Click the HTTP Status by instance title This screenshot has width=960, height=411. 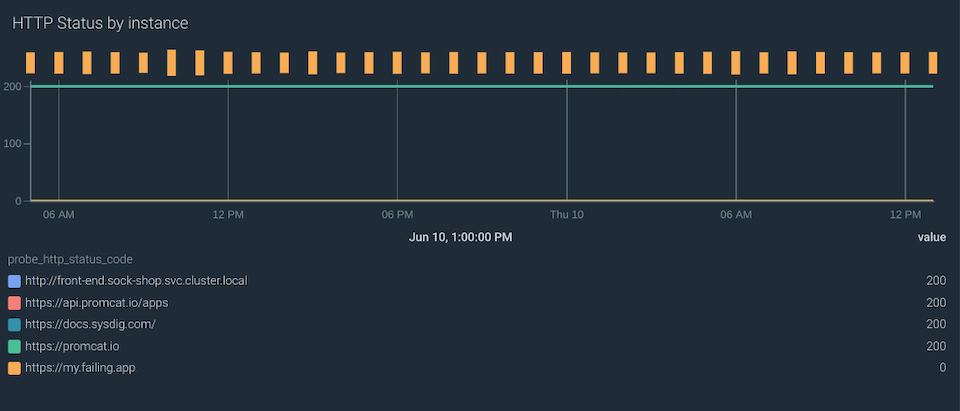coord(100,23)
